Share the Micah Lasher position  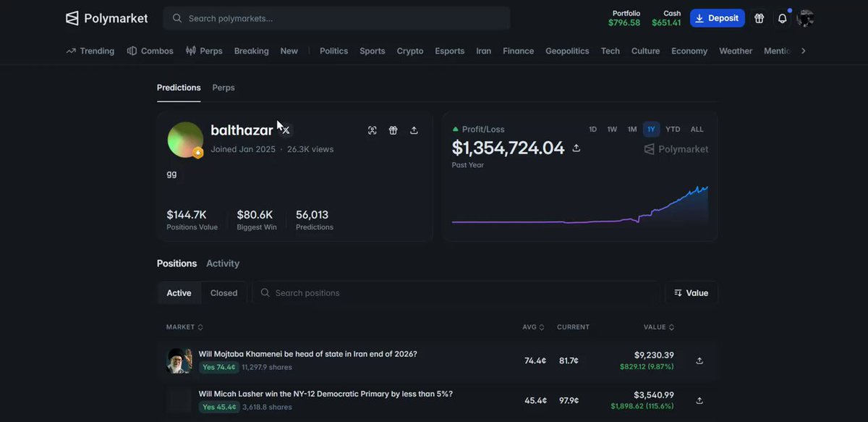point(699,400)
